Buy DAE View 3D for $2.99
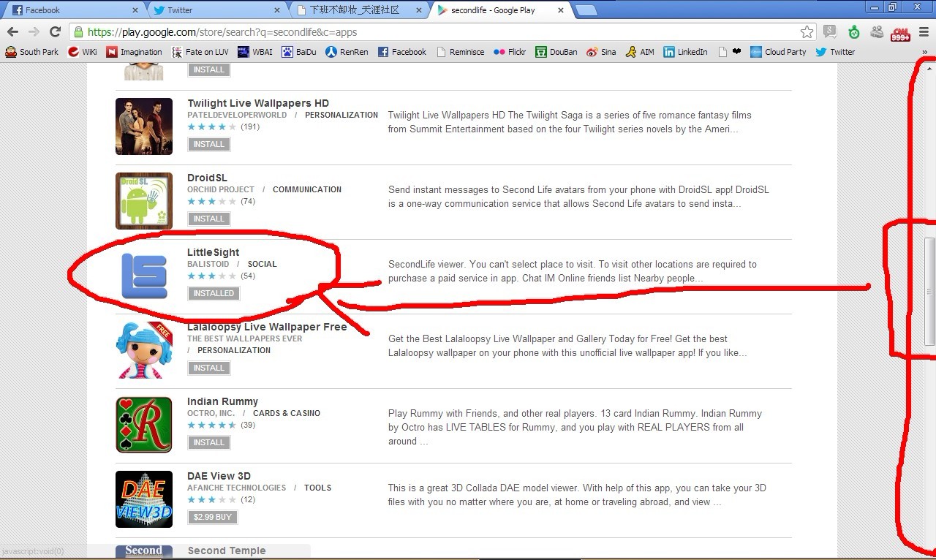936x560 pixels. pyautogui.click(x=213, y=517)
